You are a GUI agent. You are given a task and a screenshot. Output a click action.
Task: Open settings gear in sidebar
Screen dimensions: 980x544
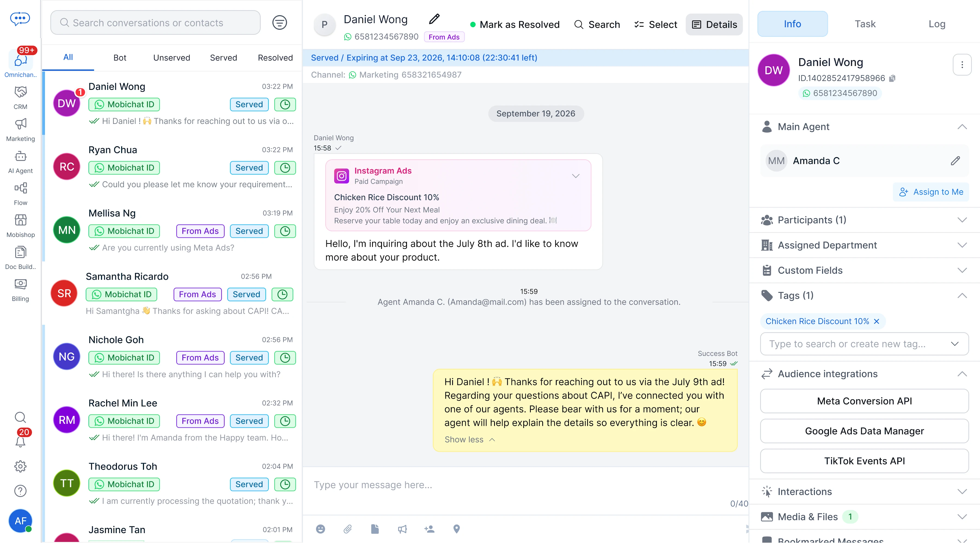click(x=20, y=466)
